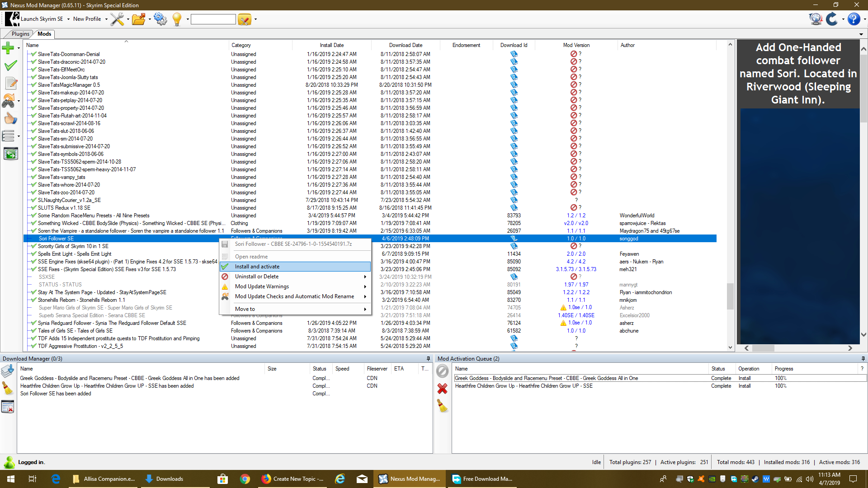The width and height of the screenshot is (868, 488).
Task: Expand the add mod plus dropdown arrow
Action: coord(19,48)
